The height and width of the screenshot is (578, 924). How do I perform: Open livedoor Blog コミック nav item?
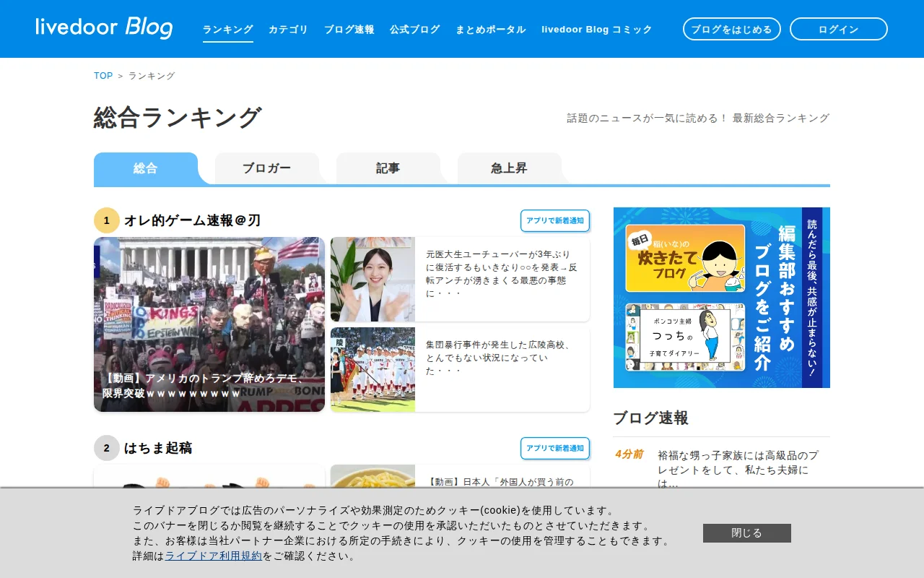coord(597,30)
